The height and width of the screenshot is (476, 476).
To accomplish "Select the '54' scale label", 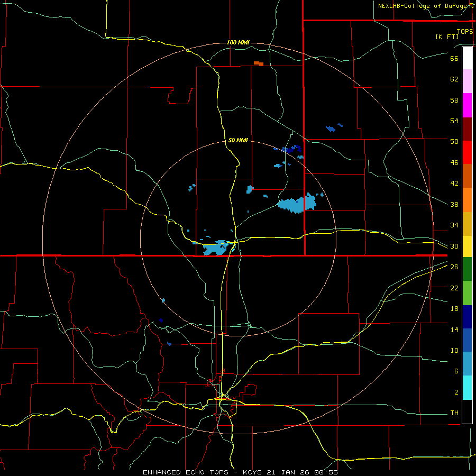I will [454, 121].
